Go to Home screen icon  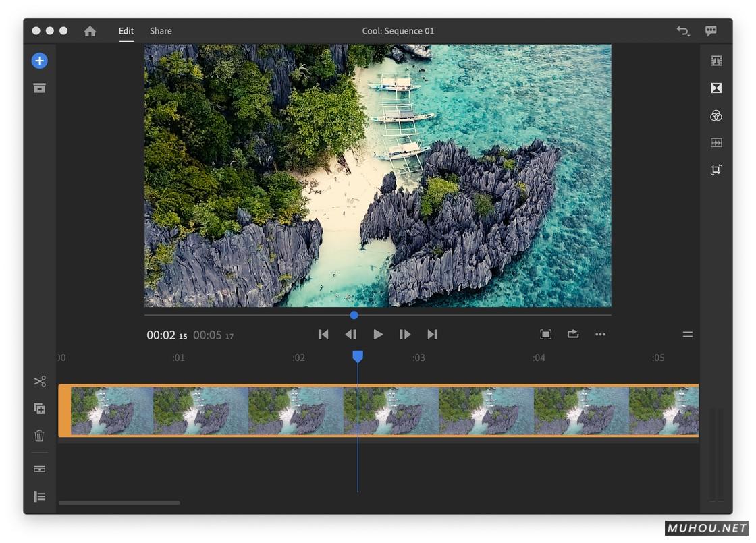90,31
